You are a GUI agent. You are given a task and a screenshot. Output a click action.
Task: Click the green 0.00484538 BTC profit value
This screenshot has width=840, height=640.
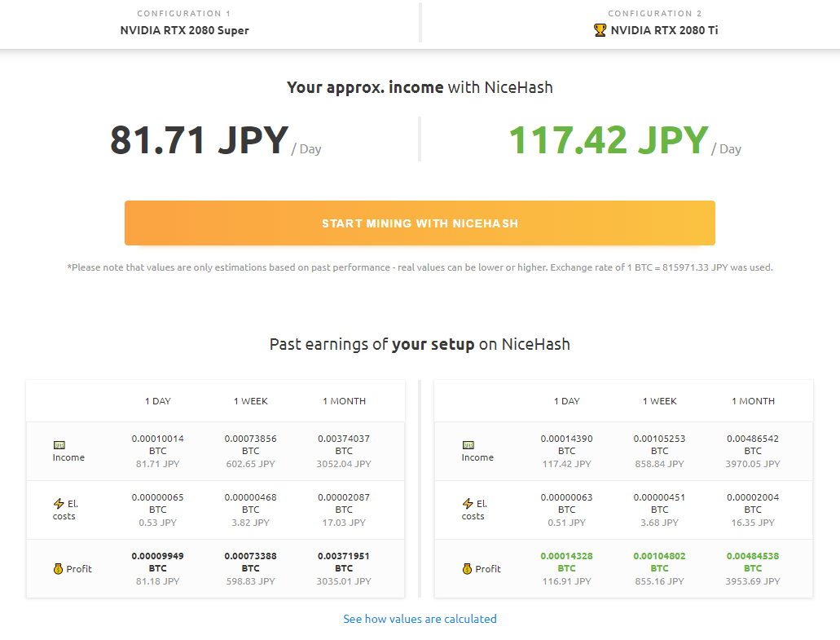coord(753,562)
